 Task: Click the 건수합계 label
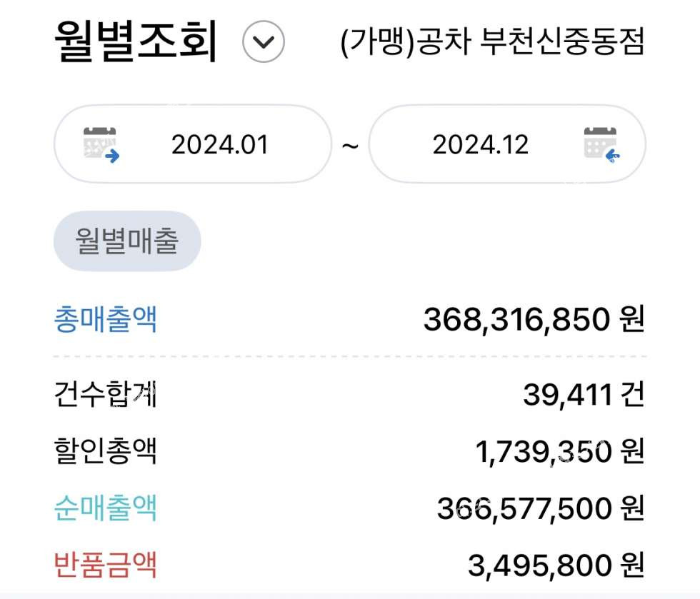[106, 394]
